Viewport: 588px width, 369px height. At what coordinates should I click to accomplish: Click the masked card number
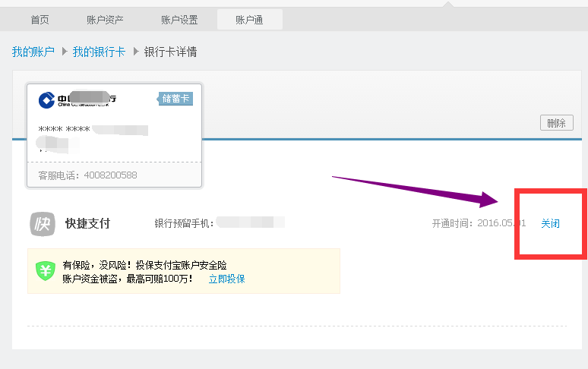93,130
